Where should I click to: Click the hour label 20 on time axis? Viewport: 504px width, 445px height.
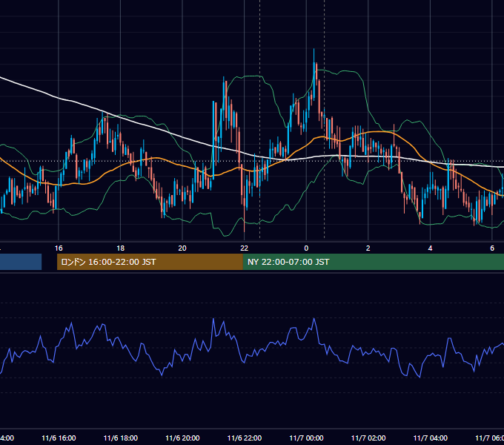[182, 248]
